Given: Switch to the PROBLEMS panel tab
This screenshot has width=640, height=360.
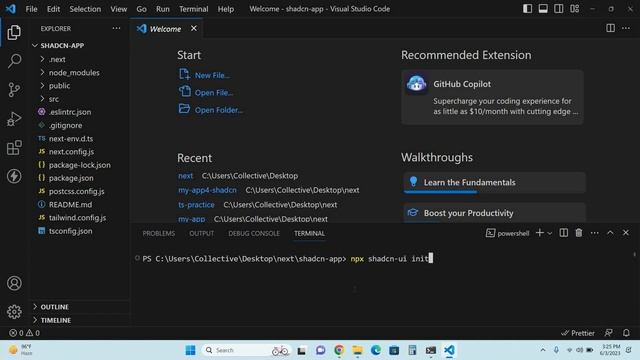Looking at the screenshot, I should click(x=159, y=233).
